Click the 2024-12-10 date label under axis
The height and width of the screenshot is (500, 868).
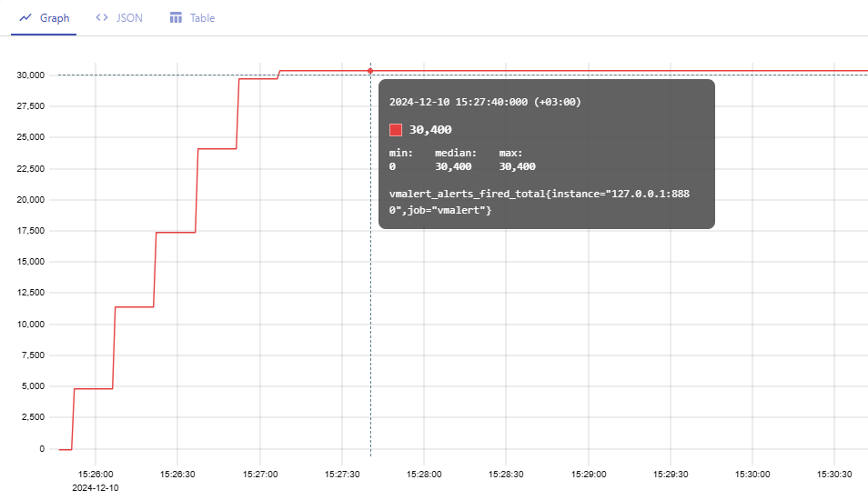tap(96, 487)
